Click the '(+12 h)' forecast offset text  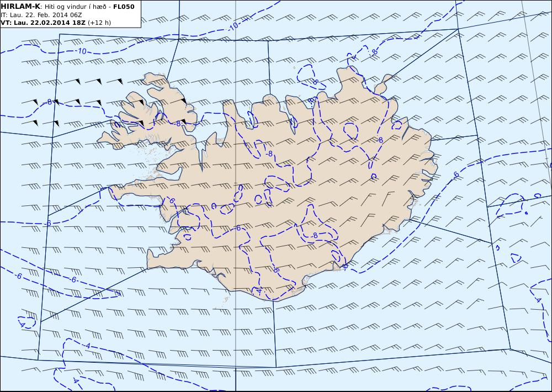pyautogui.click(x=99, y=23)
